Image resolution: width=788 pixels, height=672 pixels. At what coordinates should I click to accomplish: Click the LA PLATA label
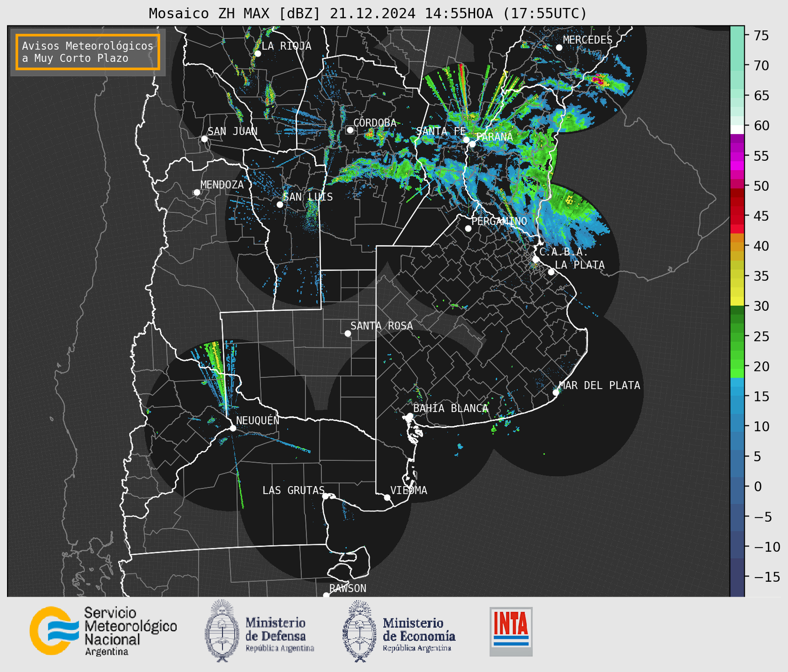[580, 265]
